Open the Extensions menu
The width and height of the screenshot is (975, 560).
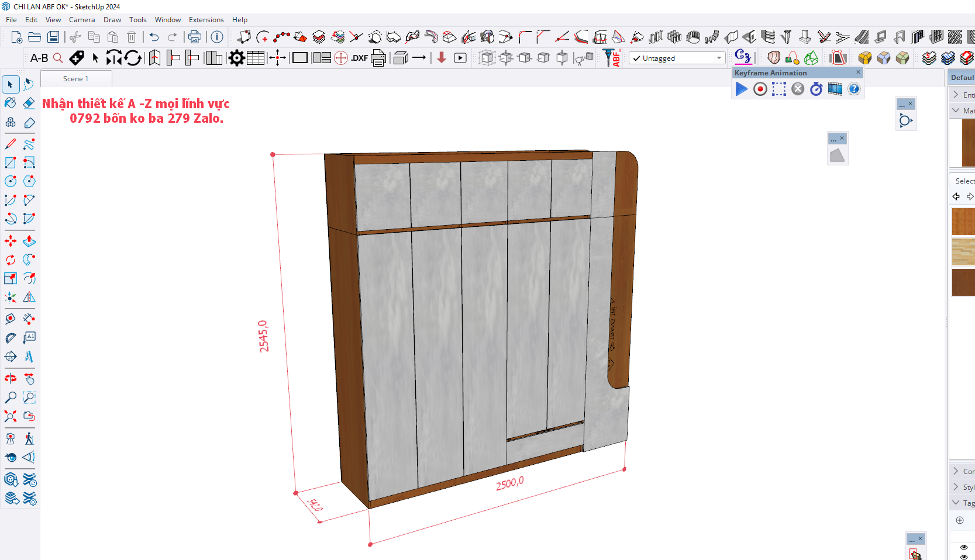pyautogui.click(x=206, y=20)
